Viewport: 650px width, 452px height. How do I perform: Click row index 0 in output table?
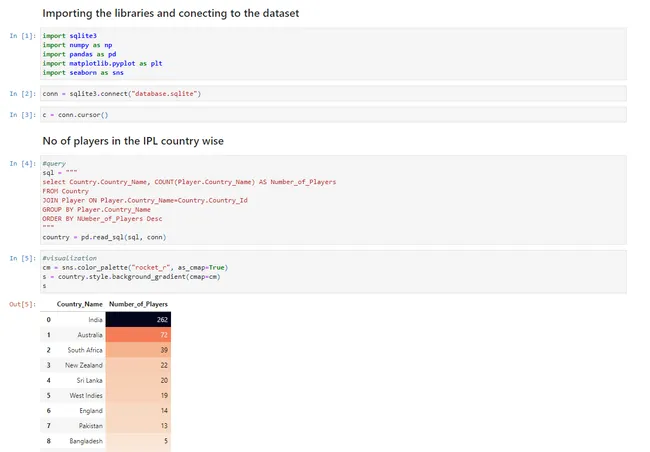(x=49, y=319)
